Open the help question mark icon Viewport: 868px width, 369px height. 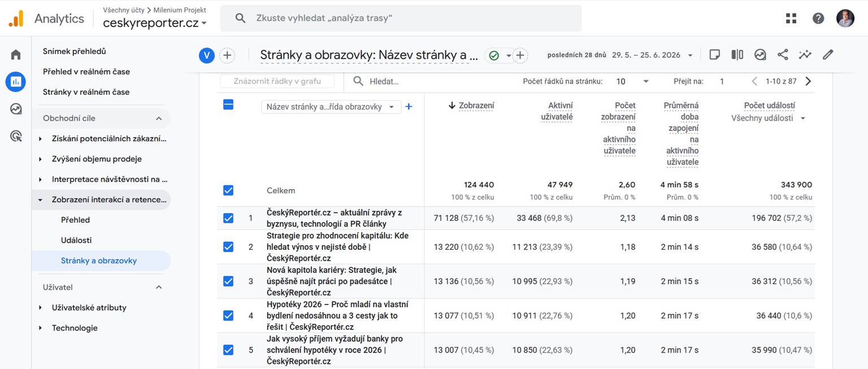point(818,18)
